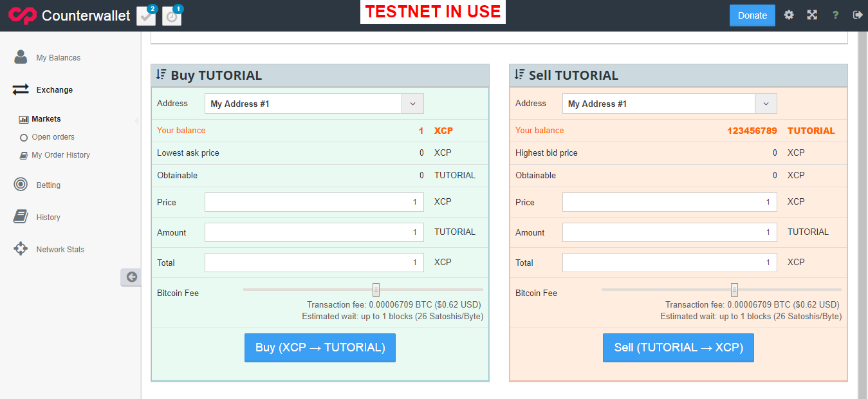Viewport: 868px width, 399px height.
Task: Collapse sidebar with the left arrow button
Action: pos(131,277)
